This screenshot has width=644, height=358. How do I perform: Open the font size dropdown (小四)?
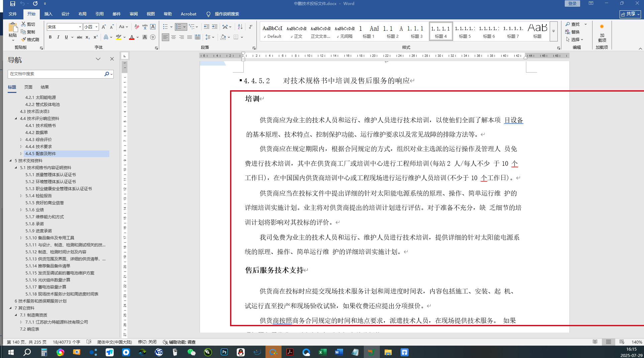tap(97, 27)
